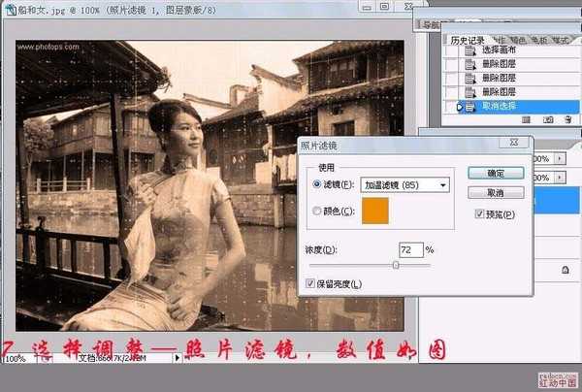Create new document from current state icon

click(527, 118)
